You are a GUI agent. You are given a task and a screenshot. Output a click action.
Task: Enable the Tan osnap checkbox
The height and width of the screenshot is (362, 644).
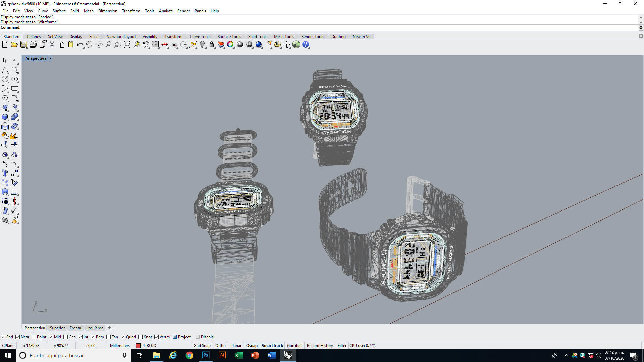108,337
